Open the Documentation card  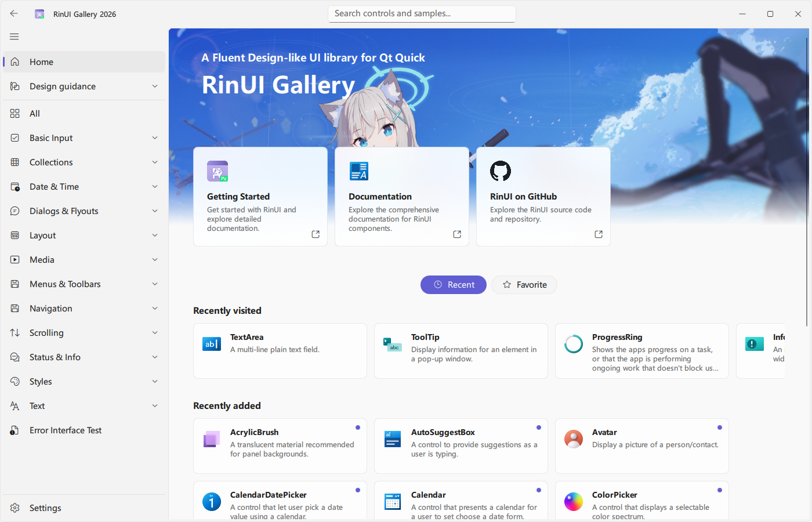tap(402, 197)
